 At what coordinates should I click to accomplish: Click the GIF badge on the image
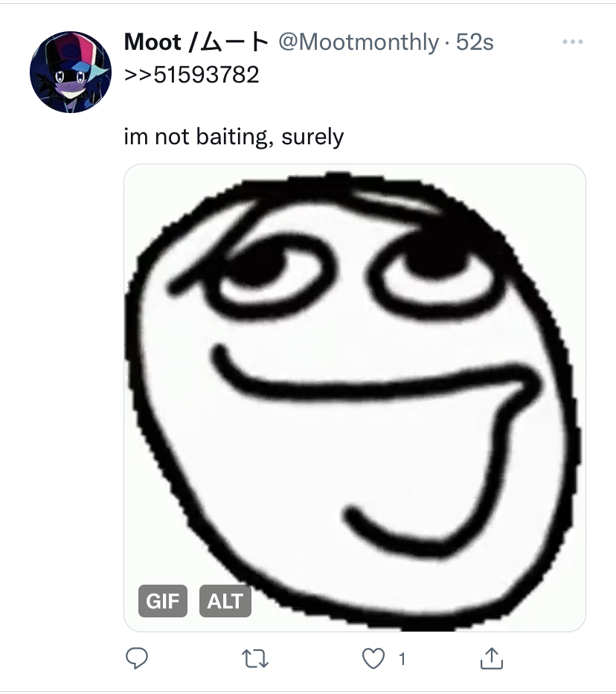pos(163,601)
